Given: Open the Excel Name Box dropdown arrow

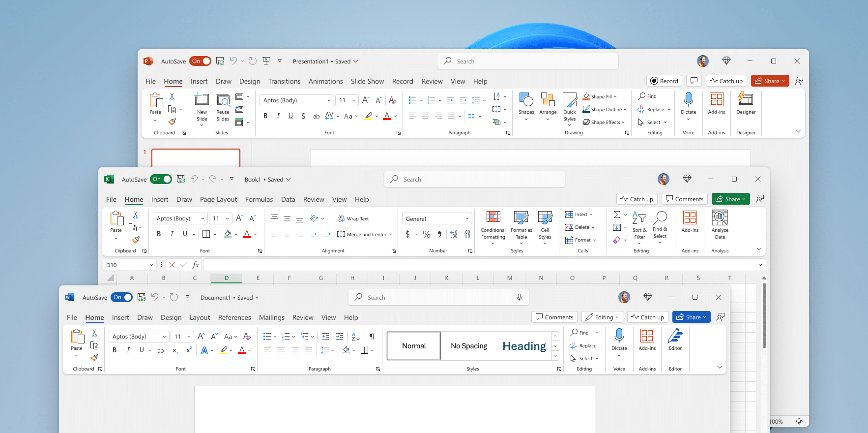Looking at the screenshot, I should coord(151,265).
